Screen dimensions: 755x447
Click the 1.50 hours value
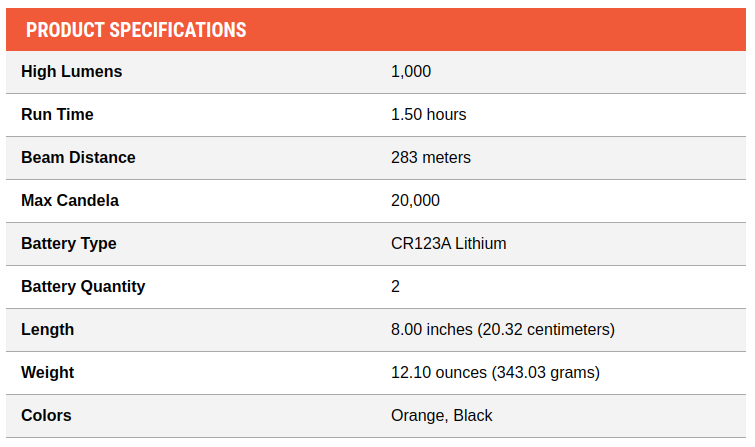pyautogui.click(x=429, y=115)
